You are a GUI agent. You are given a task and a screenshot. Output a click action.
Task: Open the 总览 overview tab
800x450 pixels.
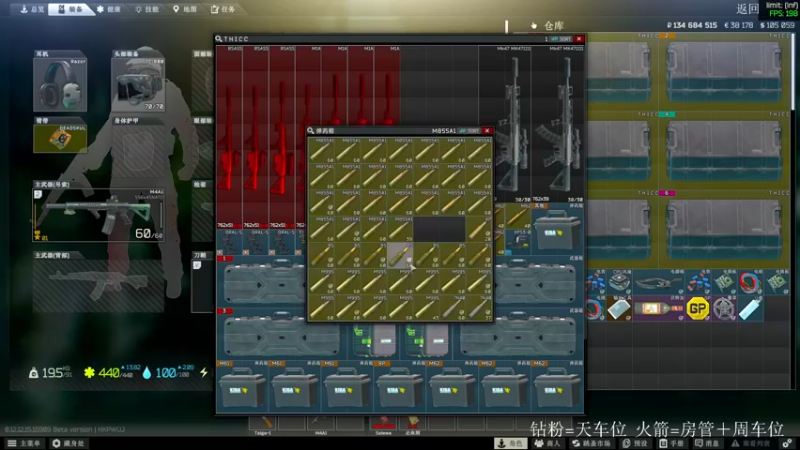[x=32, y=9]
